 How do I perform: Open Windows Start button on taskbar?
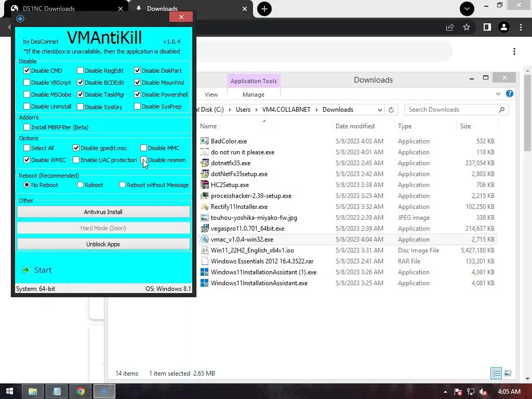[x=9, y=391]
